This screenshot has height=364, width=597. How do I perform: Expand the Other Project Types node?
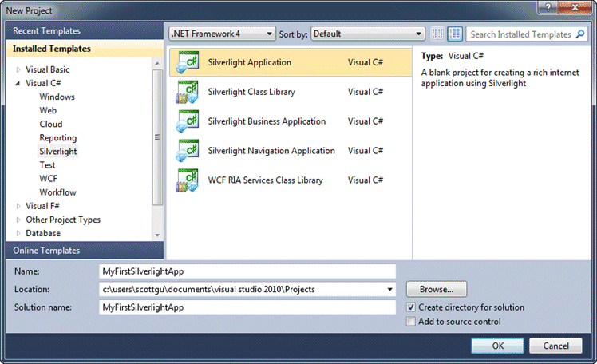click(18, 220)
